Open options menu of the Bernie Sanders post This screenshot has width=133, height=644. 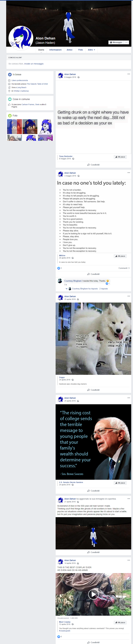coord(129,398)
